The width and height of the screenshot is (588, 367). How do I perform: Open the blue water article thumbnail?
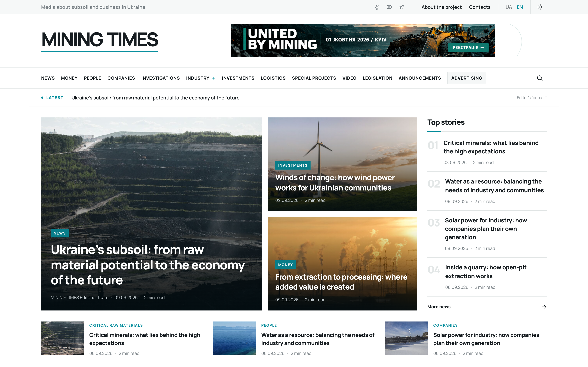click(x=234, y=338)
